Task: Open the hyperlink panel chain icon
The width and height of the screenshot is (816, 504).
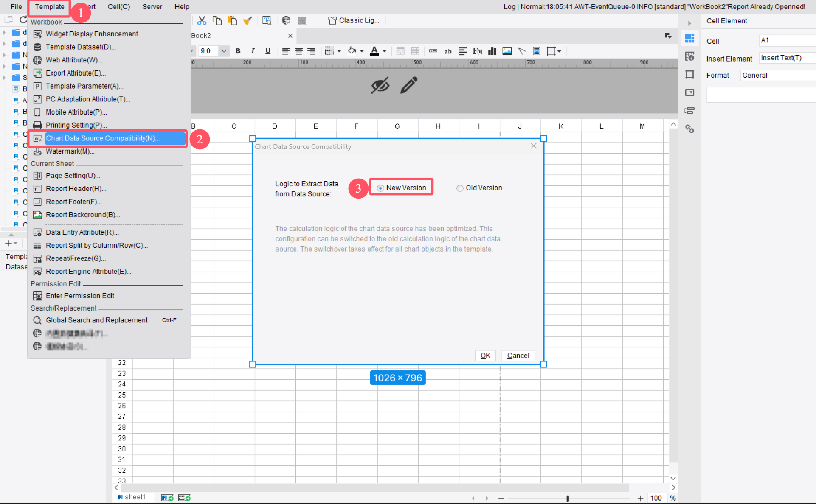Action: click(x=689, y=129)
